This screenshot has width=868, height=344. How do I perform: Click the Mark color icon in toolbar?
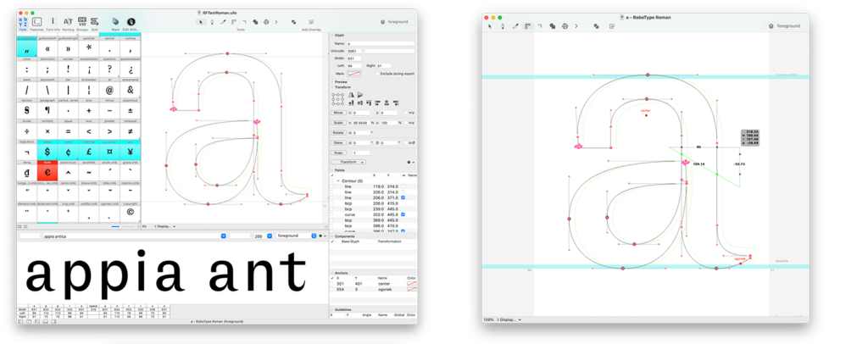(115, 23)
